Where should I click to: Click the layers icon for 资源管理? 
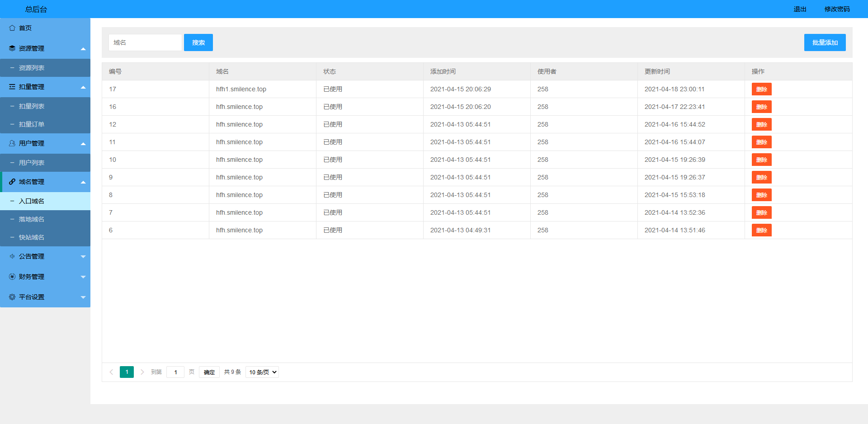[12, 48]
